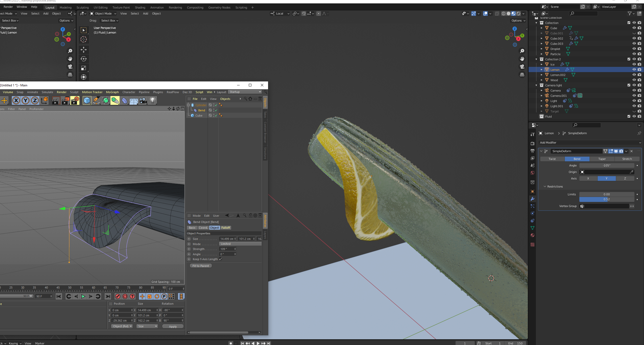Switch to Shading workspace tab in Blender

[x=140, y=8]
